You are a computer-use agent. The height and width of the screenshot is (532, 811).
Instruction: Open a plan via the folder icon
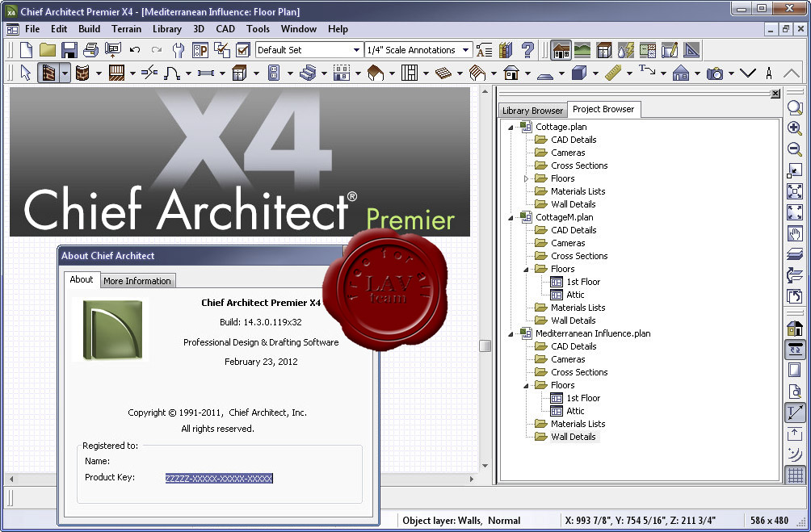coord(47,50)
